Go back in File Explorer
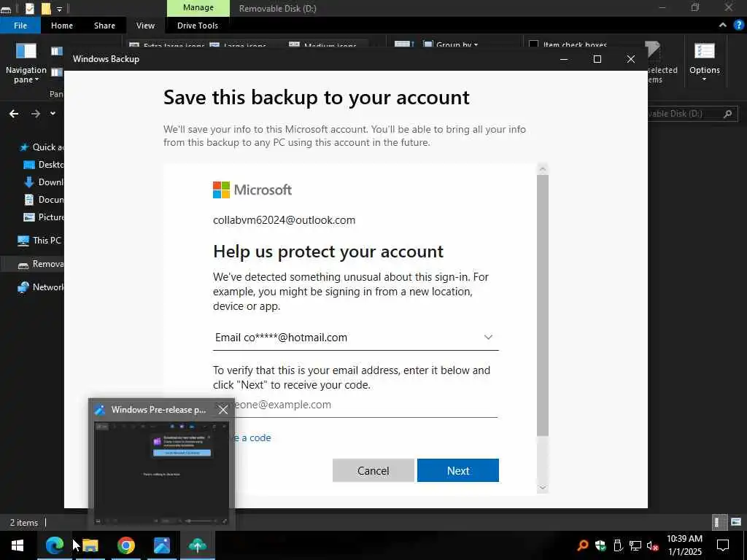This screenshot has height=560, width=747. [14, 113]
